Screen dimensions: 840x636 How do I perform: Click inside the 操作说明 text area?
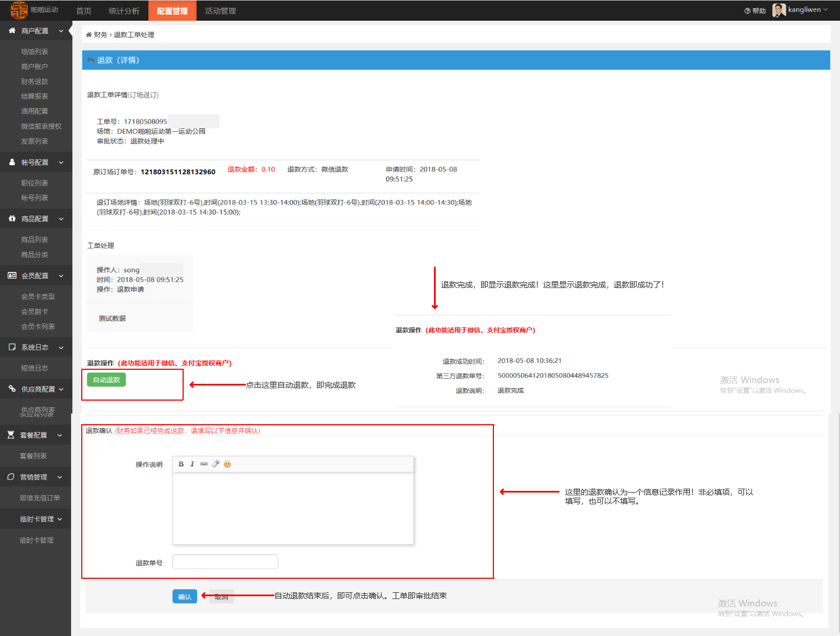point(293,508)
